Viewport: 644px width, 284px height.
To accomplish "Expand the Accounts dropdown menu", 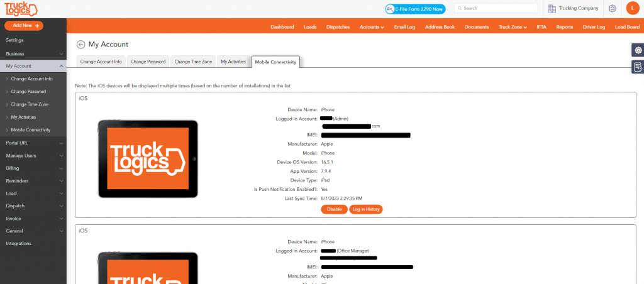I will click(372, 27).
